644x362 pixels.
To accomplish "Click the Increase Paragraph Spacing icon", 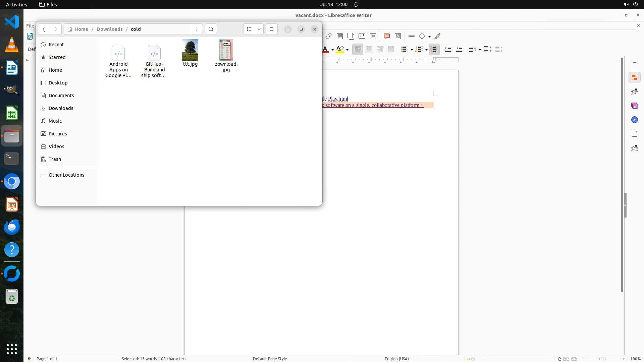I will point(488,49).
